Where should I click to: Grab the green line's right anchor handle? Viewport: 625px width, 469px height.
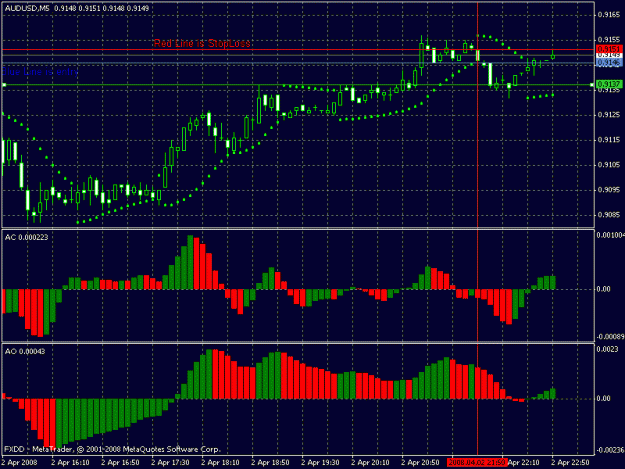click(x=592, y=85)
